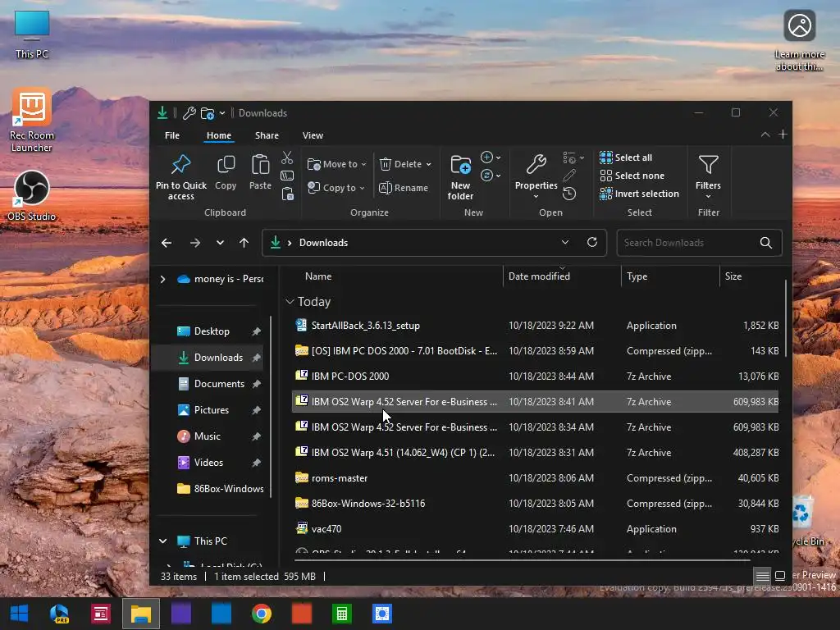Image resolution: width=840 pixels, height=630 pixels.
Task: Click the Edit pencil icon in the Open group
Action: (x=569, y=176)
